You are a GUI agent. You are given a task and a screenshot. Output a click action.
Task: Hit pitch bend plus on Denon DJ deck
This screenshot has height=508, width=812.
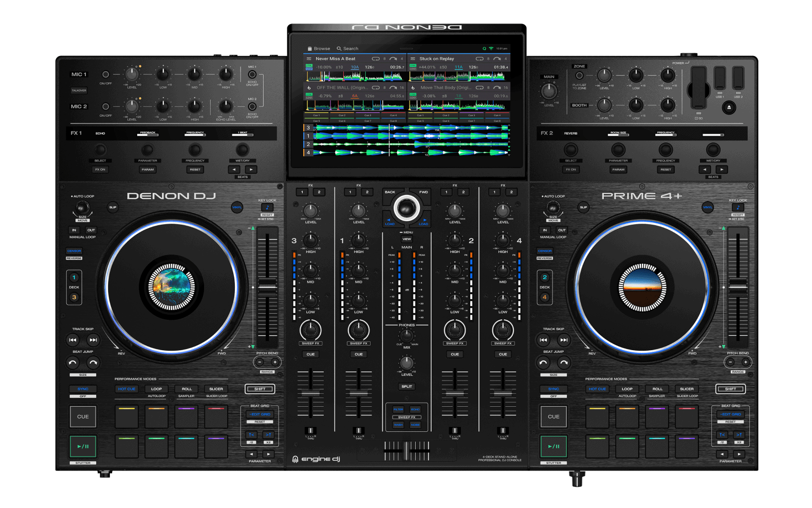[x=275, y=362]
